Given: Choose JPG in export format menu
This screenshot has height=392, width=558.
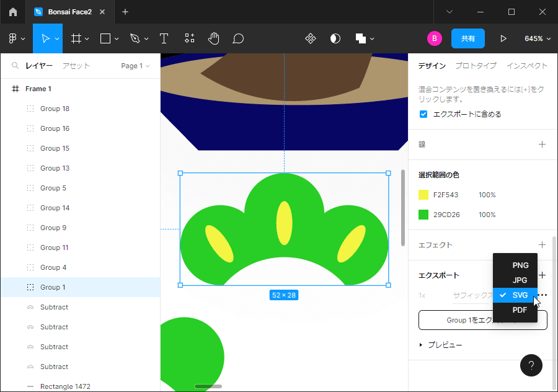Looking at the screenshot, I should [x=515, y=280].
